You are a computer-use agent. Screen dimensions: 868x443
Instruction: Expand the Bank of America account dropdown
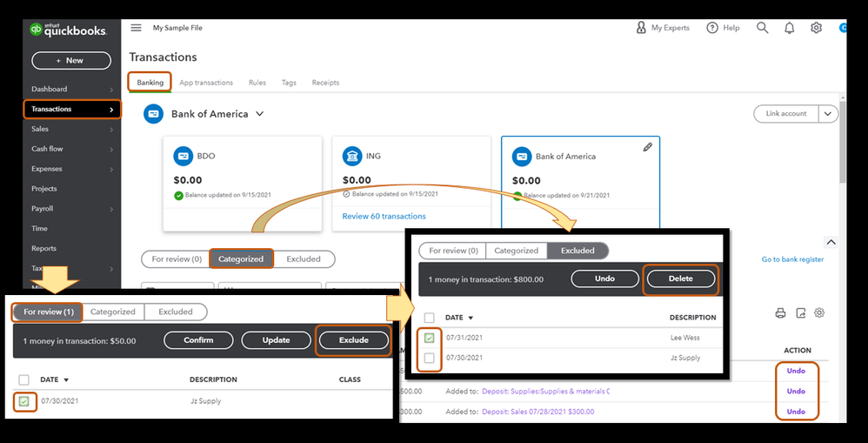click(x=259, y=114)
